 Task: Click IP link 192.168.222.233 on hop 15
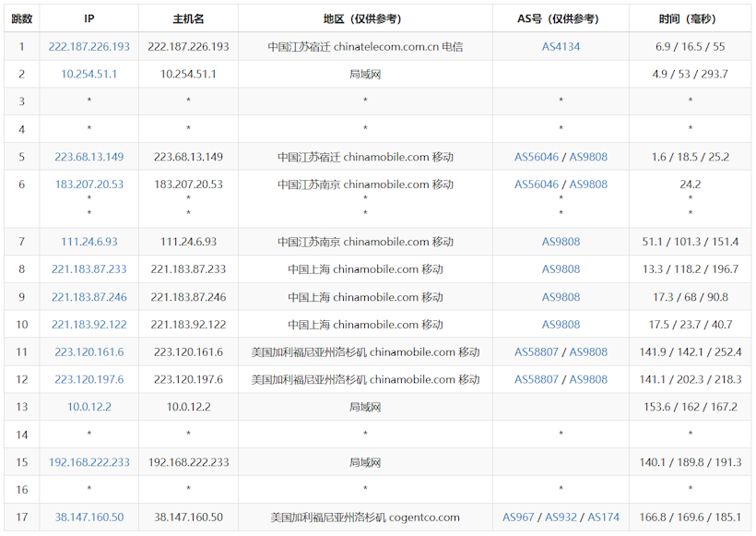(x=88, y=461)
